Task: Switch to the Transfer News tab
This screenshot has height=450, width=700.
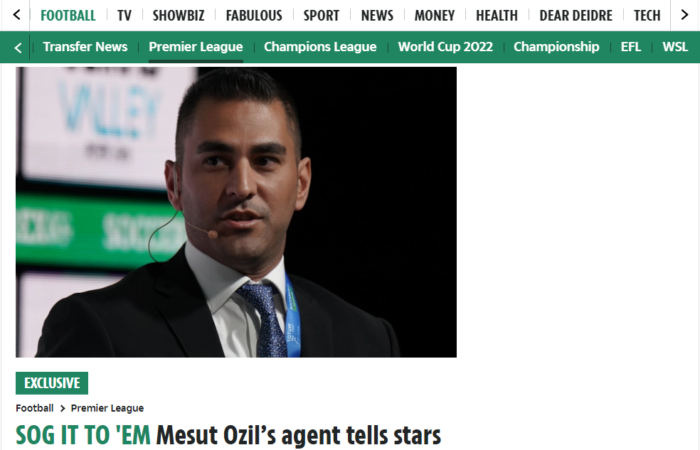Action: tap(85, 46)
